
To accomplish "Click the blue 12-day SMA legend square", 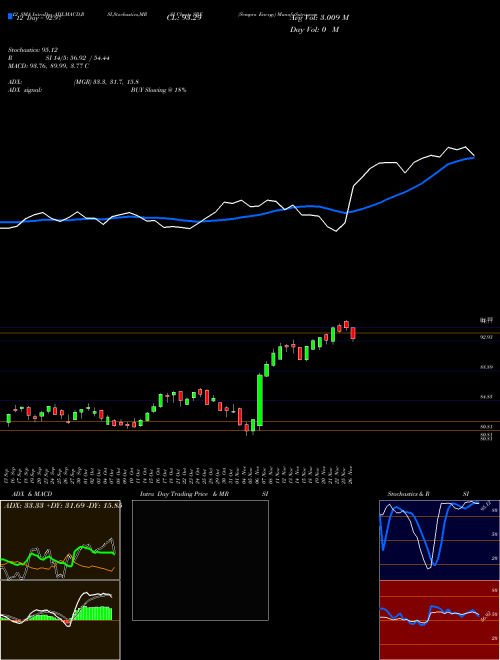I will point(10,16).
